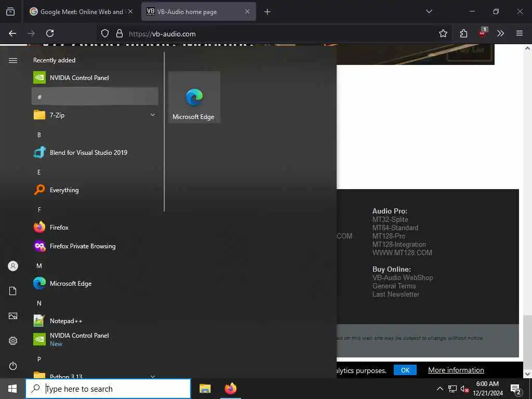This screenshot has width=532, height=399.
Task: Open the uBlock Origin extension icon
Action: [482, 33]
